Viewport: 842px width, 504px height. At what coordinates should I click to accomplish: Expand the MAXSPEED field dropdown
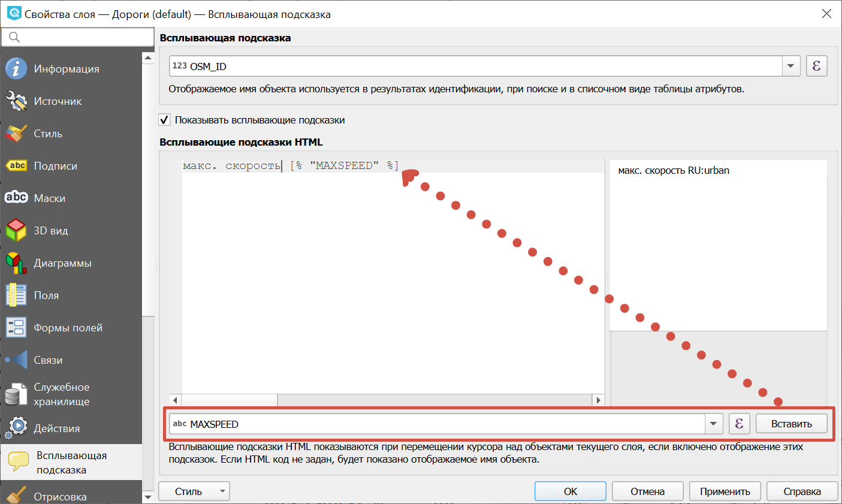point(713,424)
